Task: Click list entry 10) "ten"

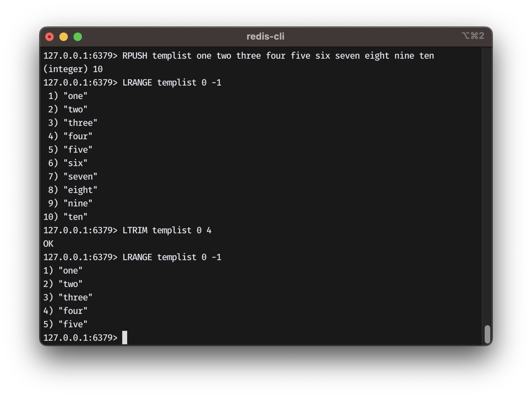Action: (65, 217)
